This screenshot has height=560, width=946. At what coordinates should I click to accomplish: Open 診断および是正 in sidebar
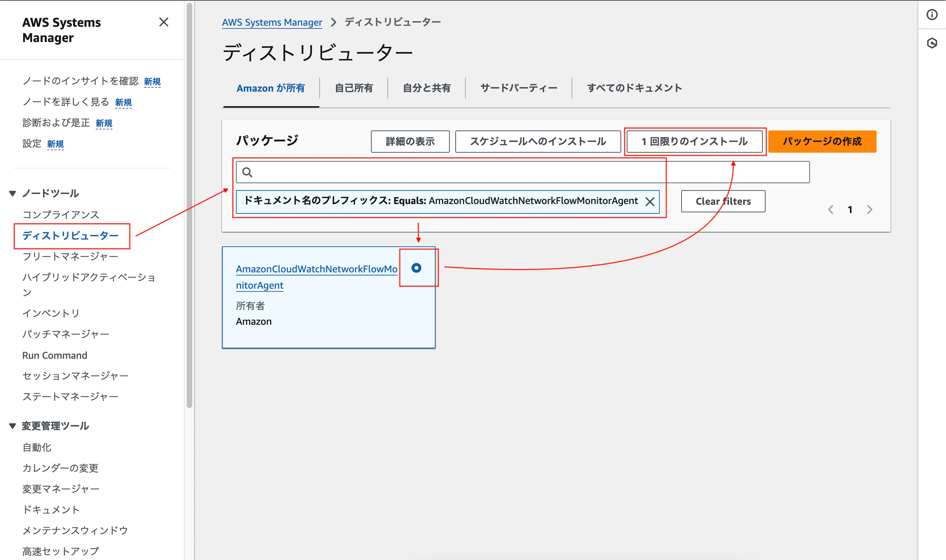(x=56, y=122)
